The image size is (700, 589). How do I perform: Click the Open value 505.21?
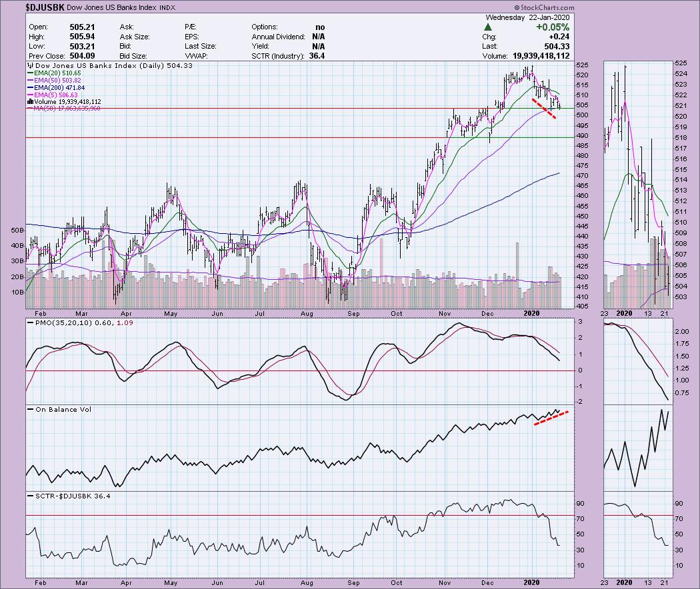[82, 27]
